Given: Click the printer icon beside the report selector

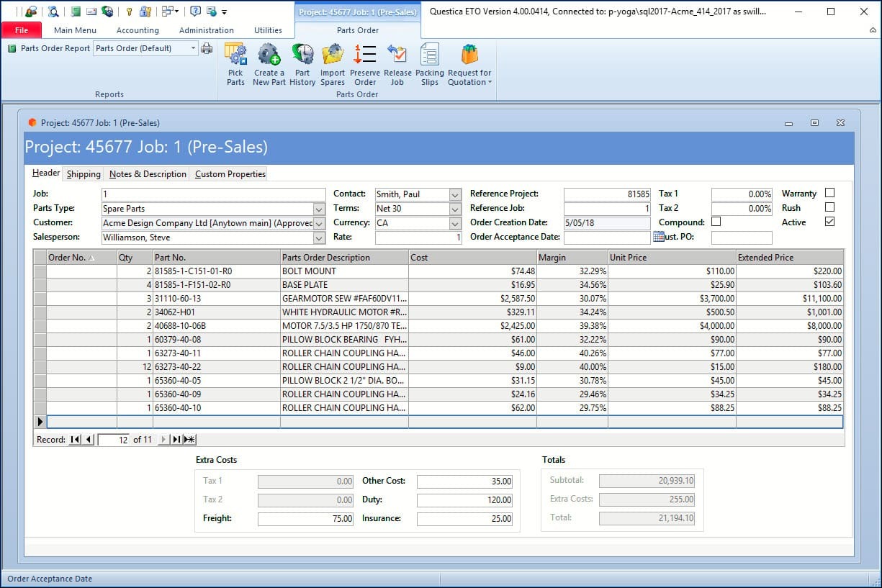Looking at the screenshot, I should [x=207, y=48].
